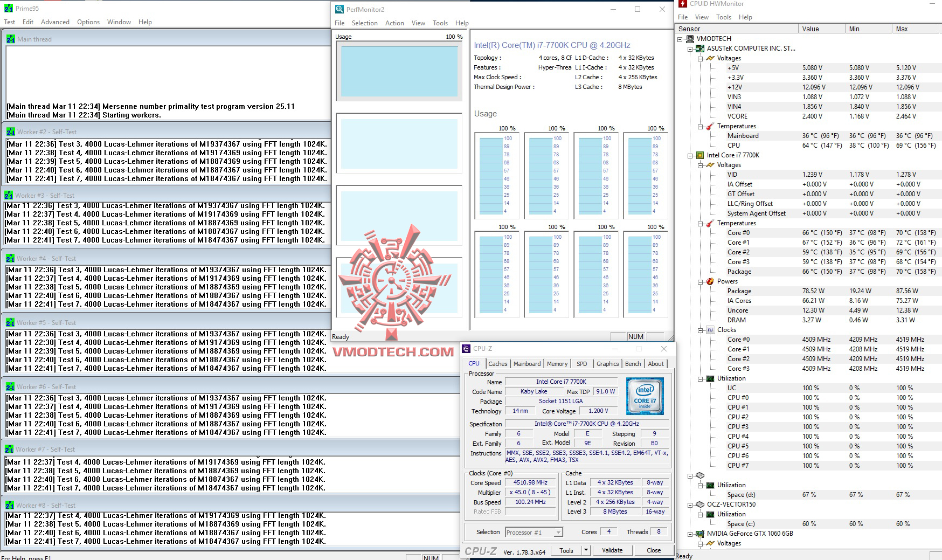Click the Sensor column header in HWMonitor
This screenshot has width=942, height=560.
tap(737, 29)
